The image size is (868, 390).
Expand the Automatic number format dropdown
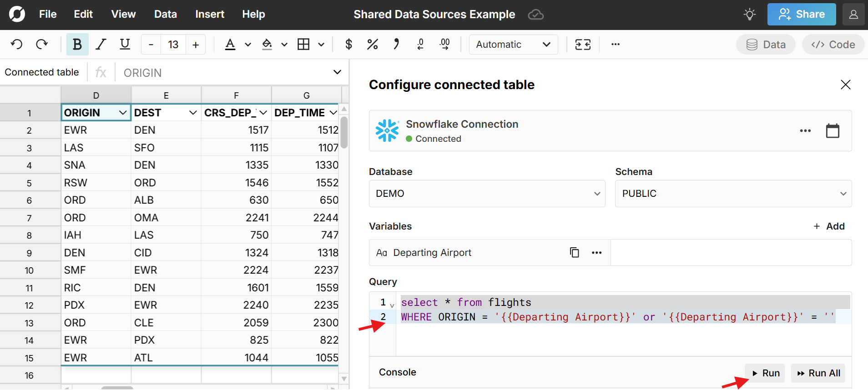pos(513,45)
